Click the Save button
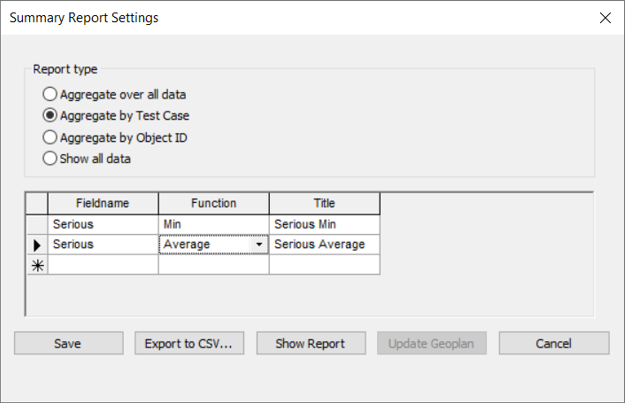This screenshot has height=403, width=625. pos(68,343)
